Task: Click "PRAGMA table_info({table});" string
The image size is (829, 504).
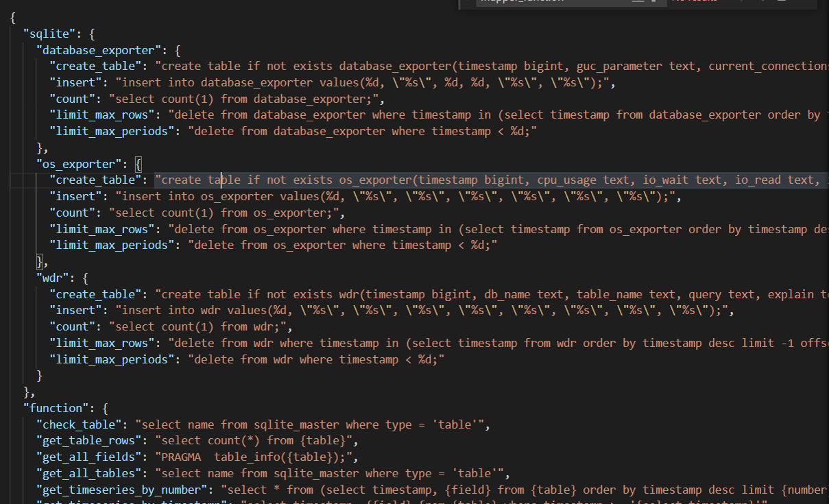Action: 253,457
